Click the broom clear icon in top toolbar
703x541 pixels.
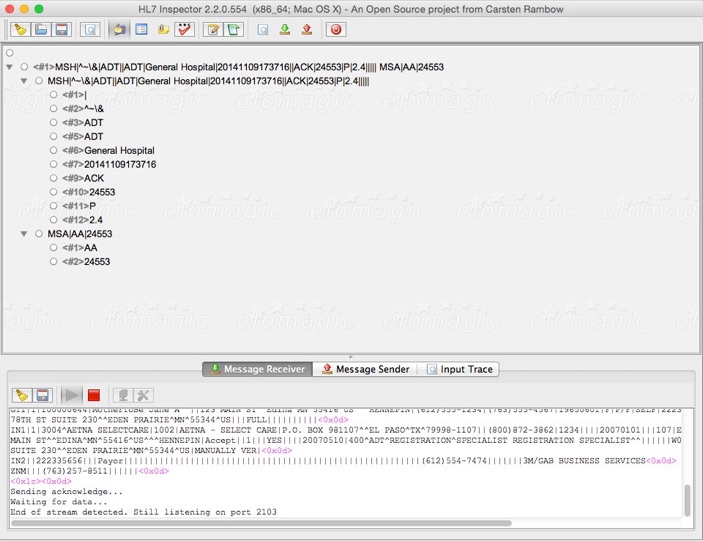20,30
